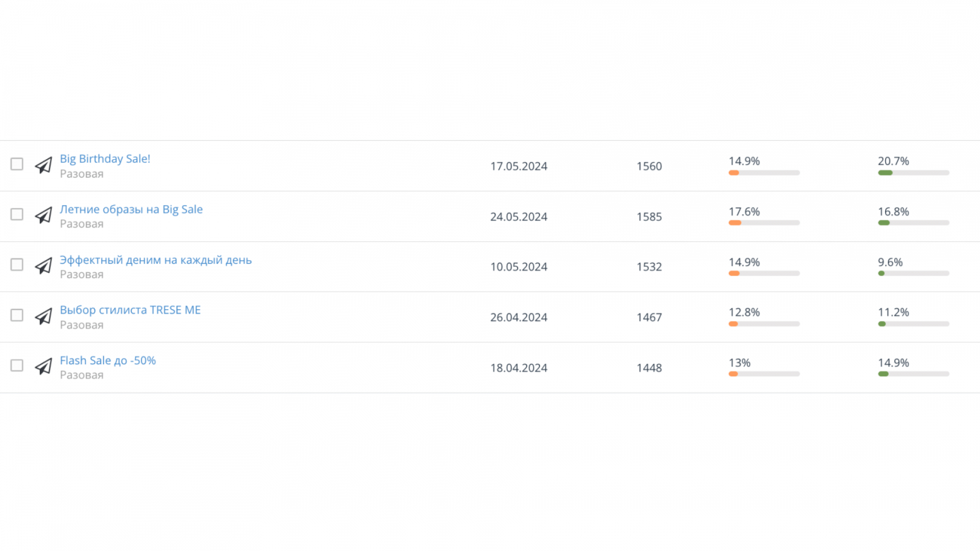Check the Big Birthday Sale! checkbox
The height and width of the screenshot is (551, 980).
[17, 164]
